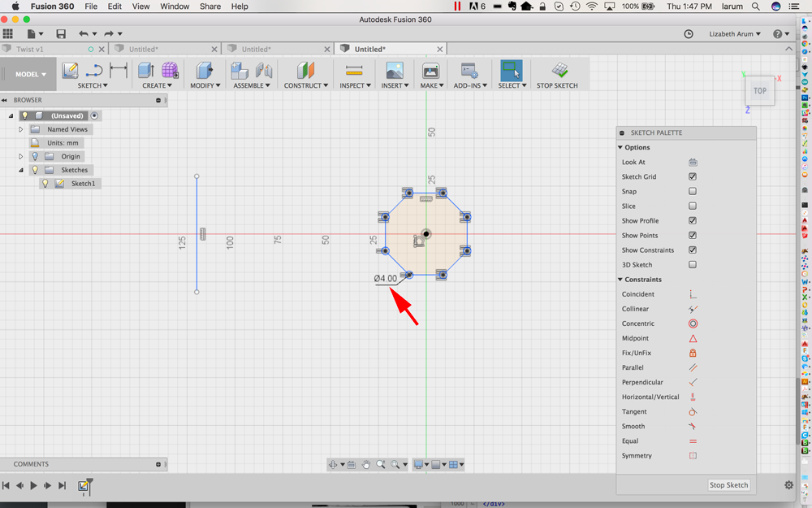Toggle the Show Profile checkbox
This screenshot has height=508, width=812.
pyautogui.click(x=693, y=220)
